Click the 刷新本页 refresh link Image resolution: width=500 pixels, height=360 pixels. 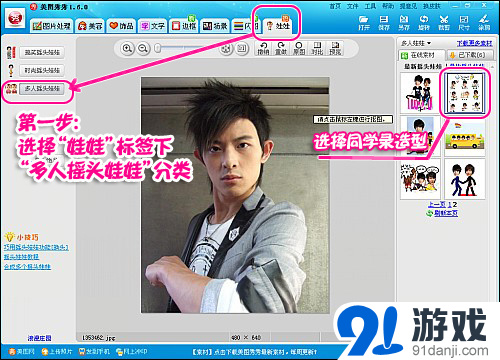(446, 213)
